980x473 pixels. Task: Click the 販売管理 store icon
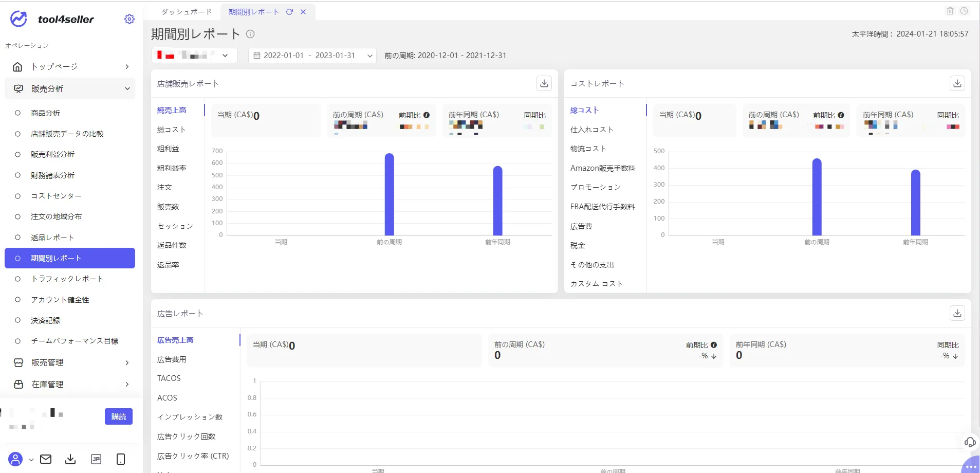tap(19, 362)
